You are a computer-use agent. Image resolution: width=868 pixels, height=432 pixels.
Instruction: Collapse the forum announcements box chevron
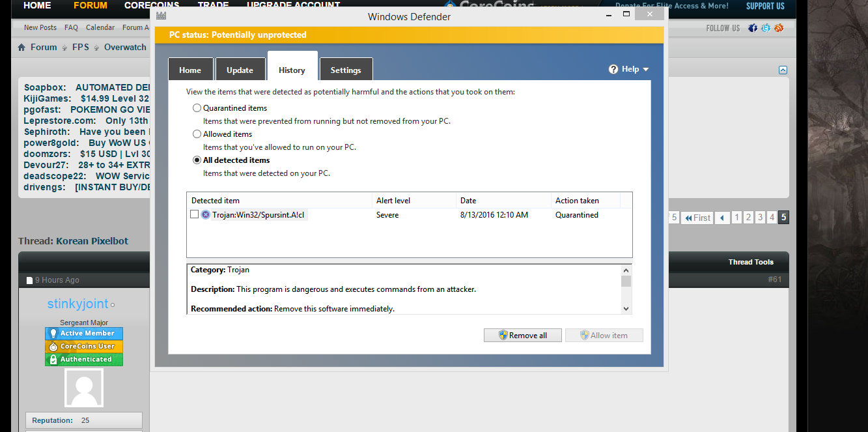(x=783, y=70)
